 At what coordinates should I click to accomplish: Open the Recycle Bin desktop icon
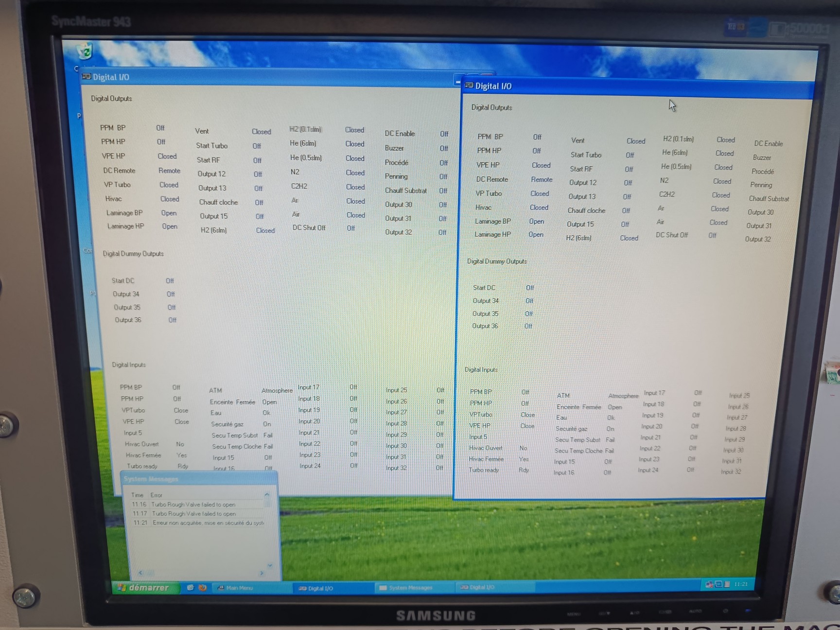click(85, 51)
